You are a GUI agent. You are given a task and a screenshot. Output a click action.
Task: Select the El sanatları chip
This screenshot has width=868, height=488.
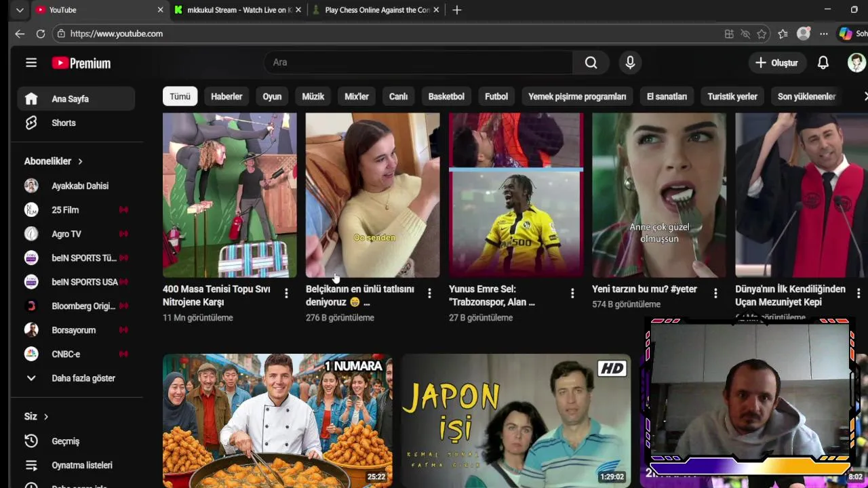(x=667, y=96)
